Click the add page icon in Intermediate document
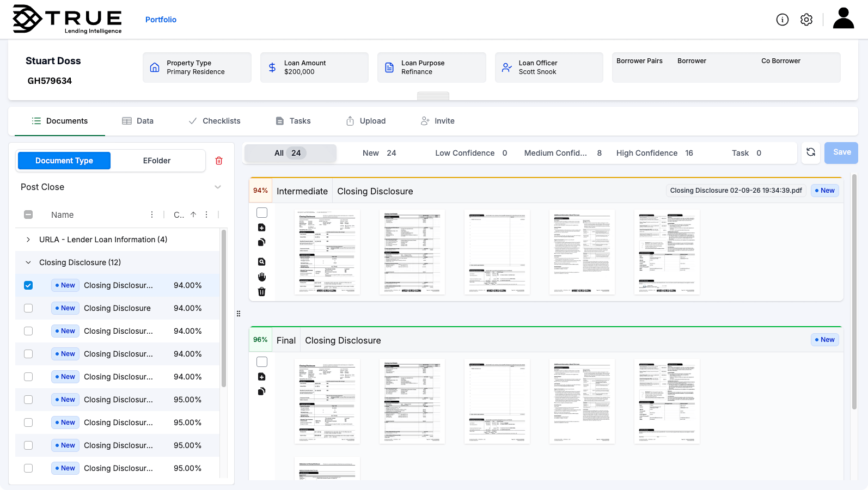Viewport: 868px width, 490px height. (261, 228)
